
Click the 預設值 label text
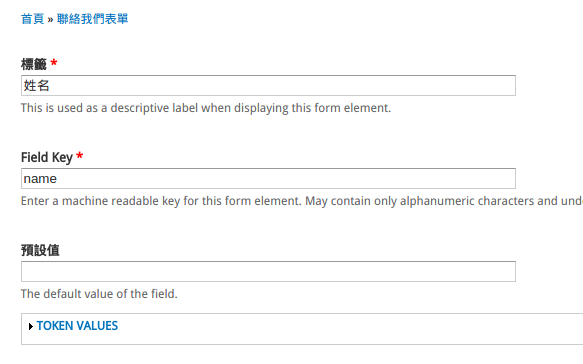tap(40, 250)
